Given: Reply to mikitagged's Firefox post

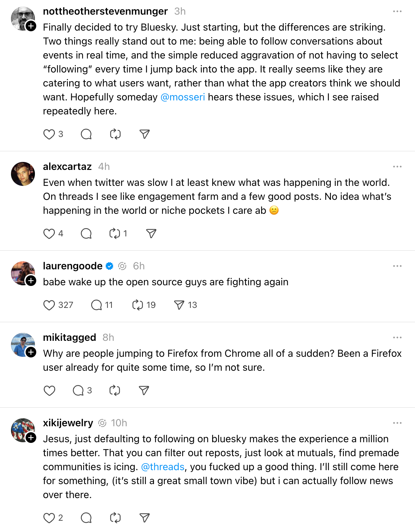Looking at the screenshot, I should pyautogui.click(x=78, y=391).
